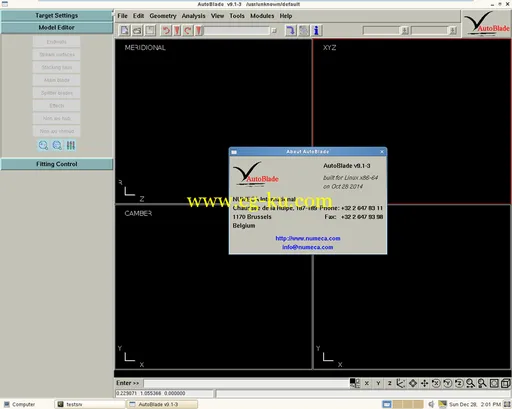The height and width of the screenshot is (409, 512).
Task: Click the volume speaker icon in system tray
Action: tap(431, 404)
